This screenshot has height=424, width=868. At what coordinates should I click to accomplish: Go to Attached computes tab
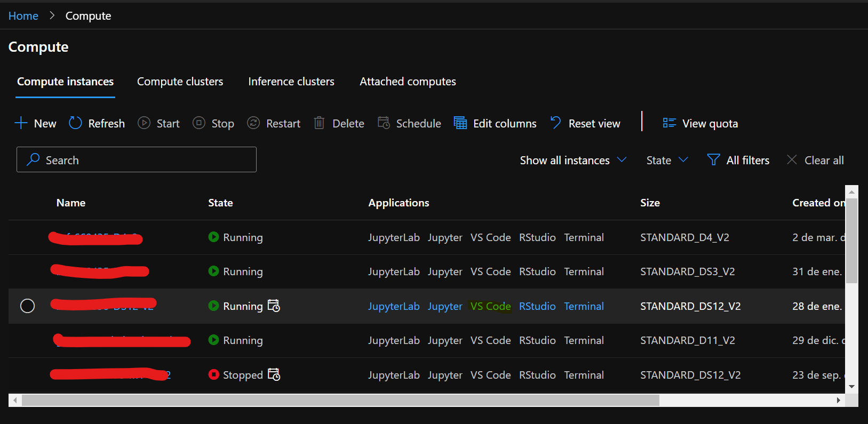pos(408,82)
